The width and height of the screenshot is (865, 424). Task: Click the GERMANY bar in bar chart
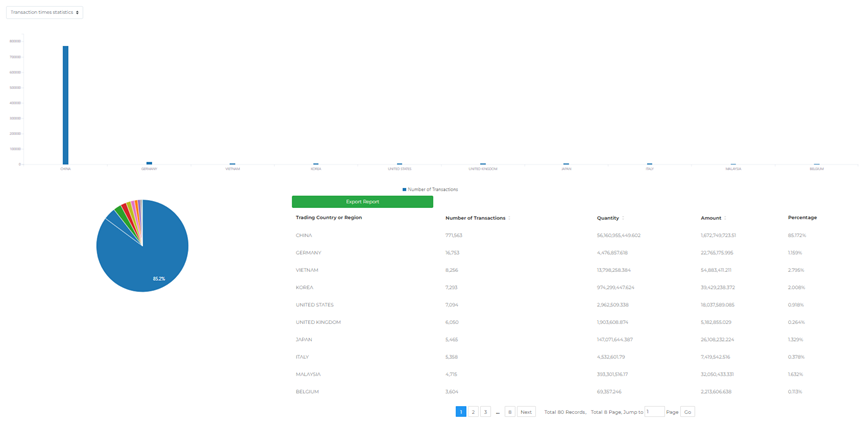click(149, 163)
